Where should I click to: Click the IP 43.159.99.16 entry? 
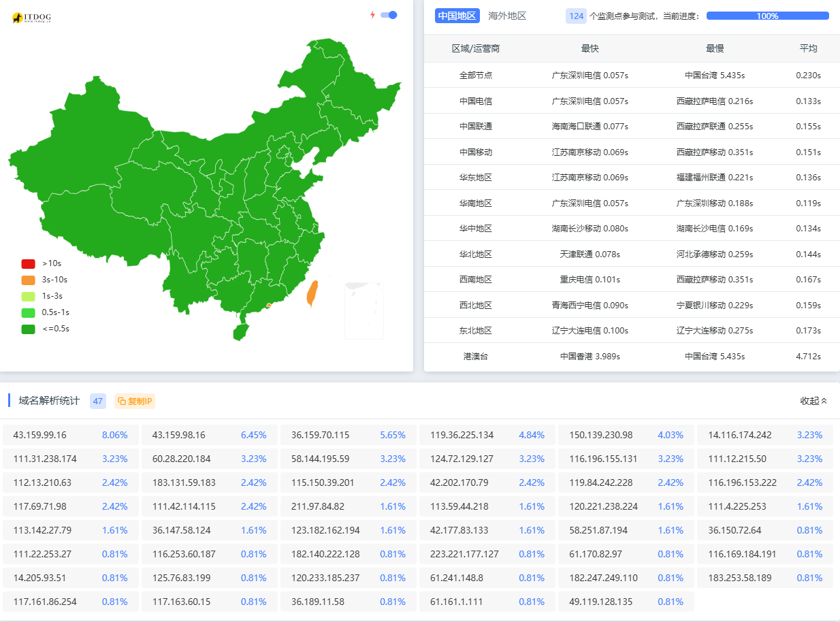(40, 435)
